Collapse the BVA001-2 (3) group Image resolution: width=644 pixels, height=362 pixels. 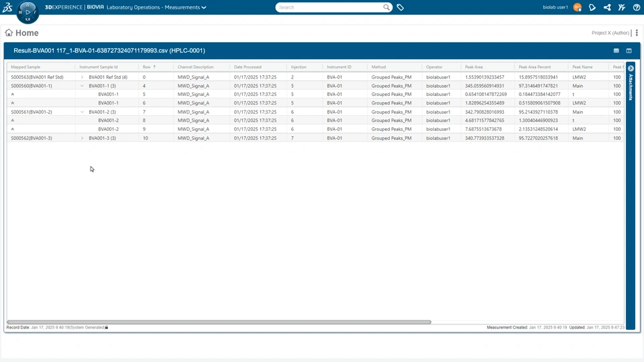82,112
